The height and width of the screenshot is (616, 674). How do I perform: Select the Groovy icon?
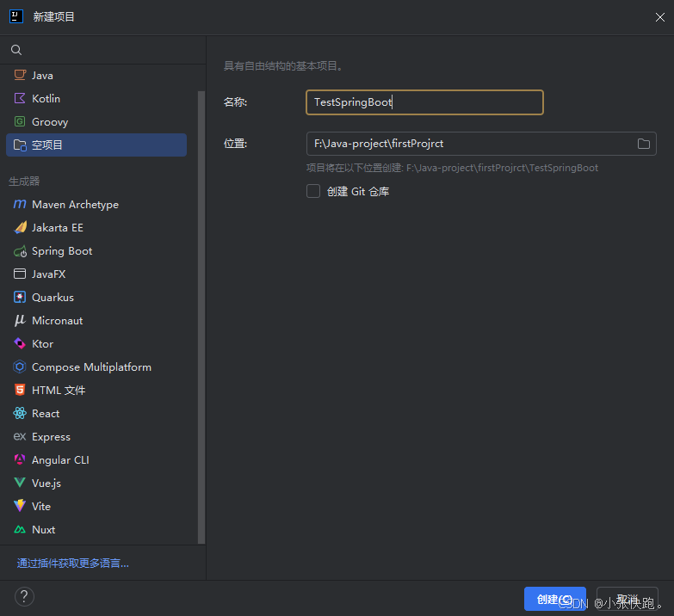(20, 121)
